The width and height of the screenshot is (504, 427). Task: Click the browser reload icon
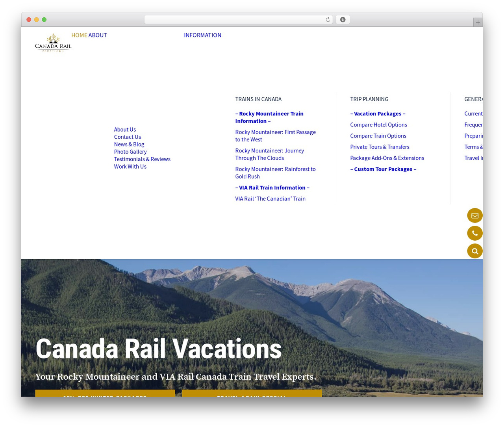[x=328, y=20]
